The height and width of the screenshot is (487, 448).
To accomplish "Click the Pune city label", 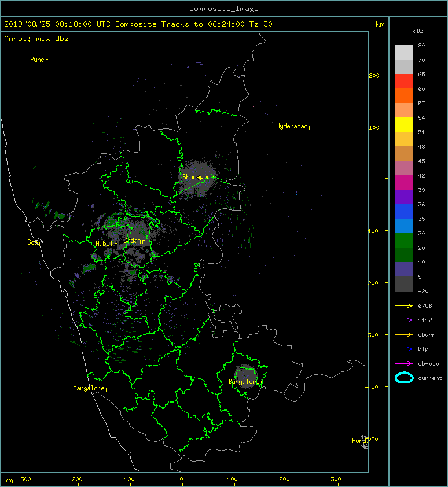I will [x=38, y=60].
